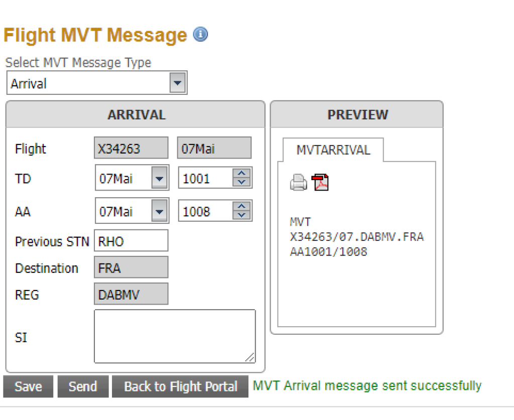Viewport: 514px width, 420px height.
Task: Click the AA time field showing 1008
Action: [205, 211]
